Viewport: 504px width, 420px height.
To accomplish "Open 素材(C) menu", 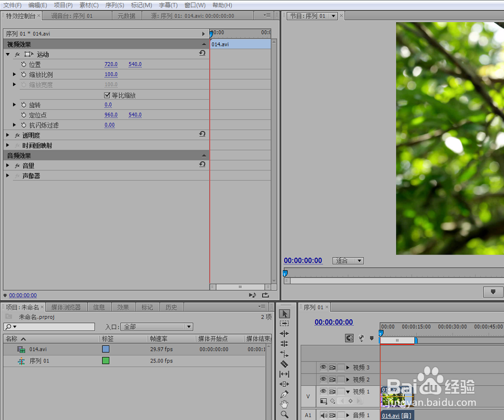I will tap(89, 5).
